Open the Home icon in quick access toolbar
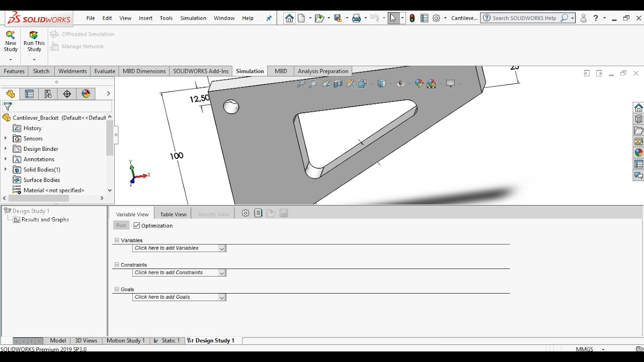 289,18
